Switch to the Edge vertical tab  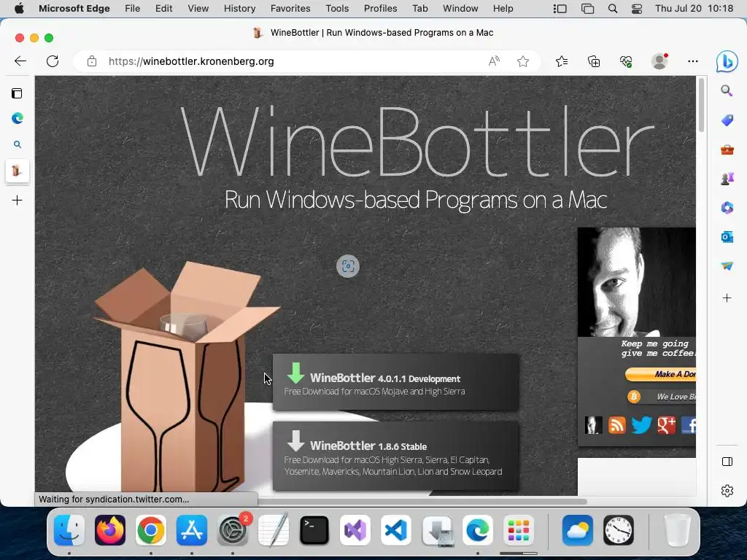(18, 118)
